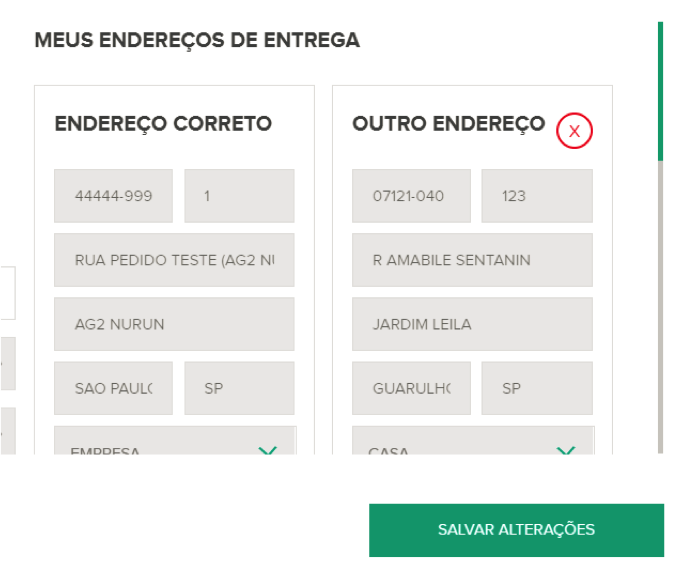Click the address number field showing 123
The height and width of the screenshot is (573, 700).
coord(537,196)
